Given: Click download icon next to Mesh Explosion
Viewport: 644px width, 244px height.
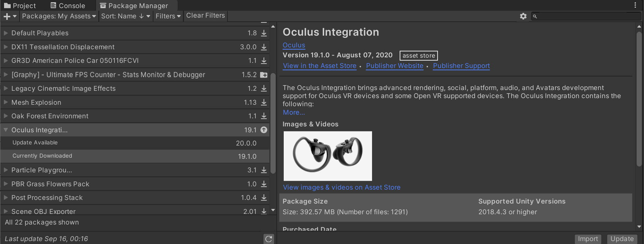Looking at the screenshot, I should coord(264,103).
